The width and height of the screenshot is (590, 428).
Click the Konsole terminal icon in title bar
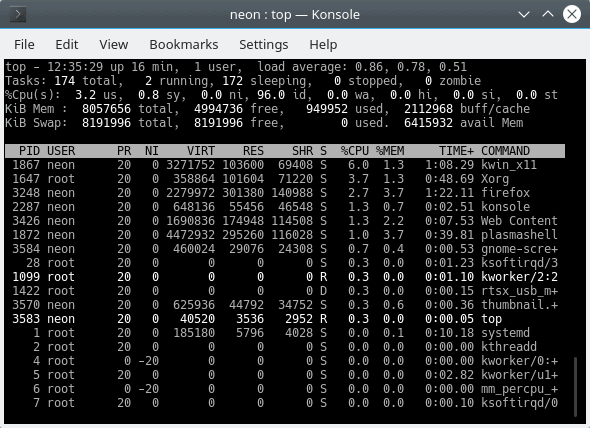click(18, 15)
